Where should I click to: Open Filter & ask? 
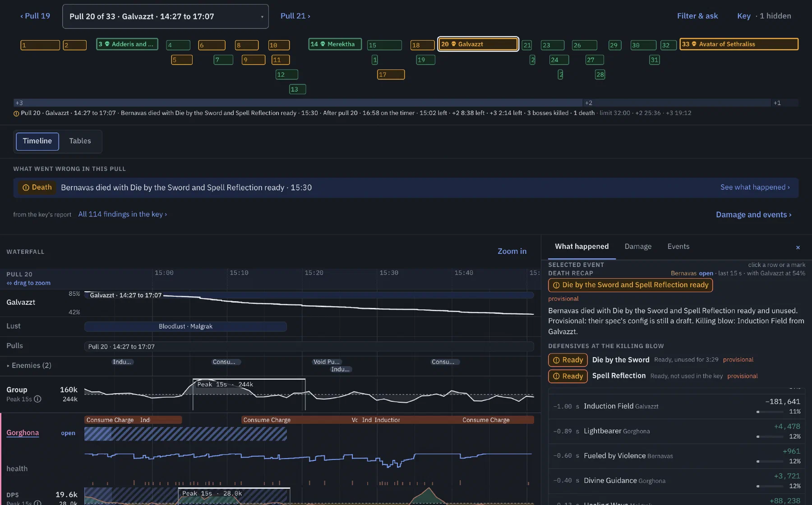(697, 16)
